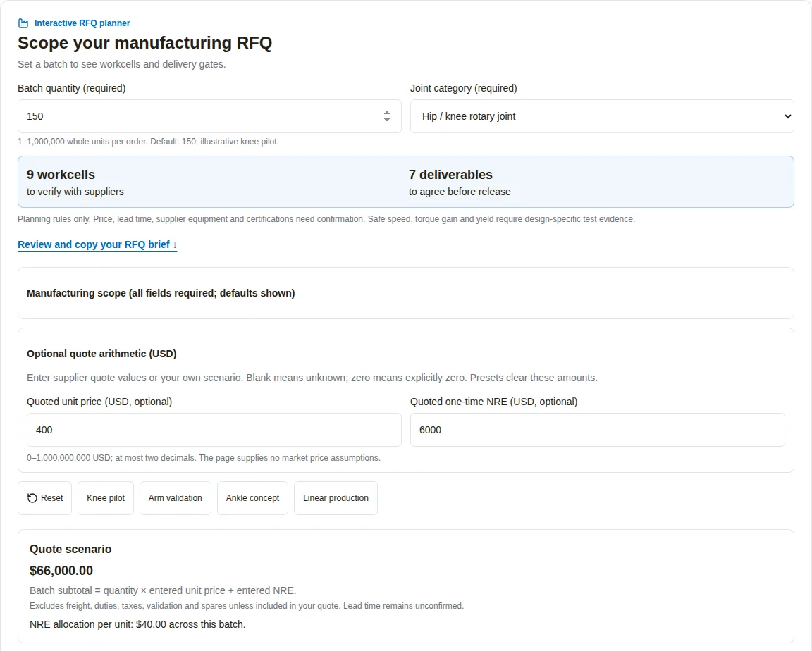
Task: Click the Batch subtotal formula line
Action: click(163, 591)
